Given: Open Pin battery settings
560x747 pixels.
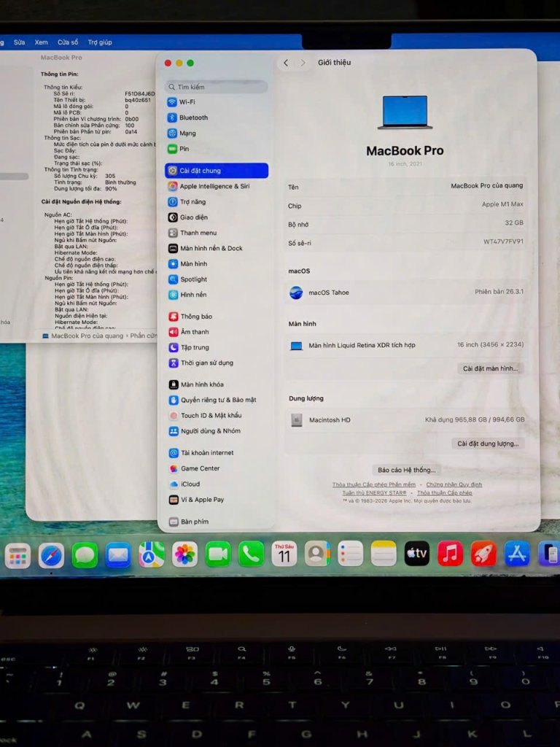Looking at the screenshot, I should pos(179,149).
